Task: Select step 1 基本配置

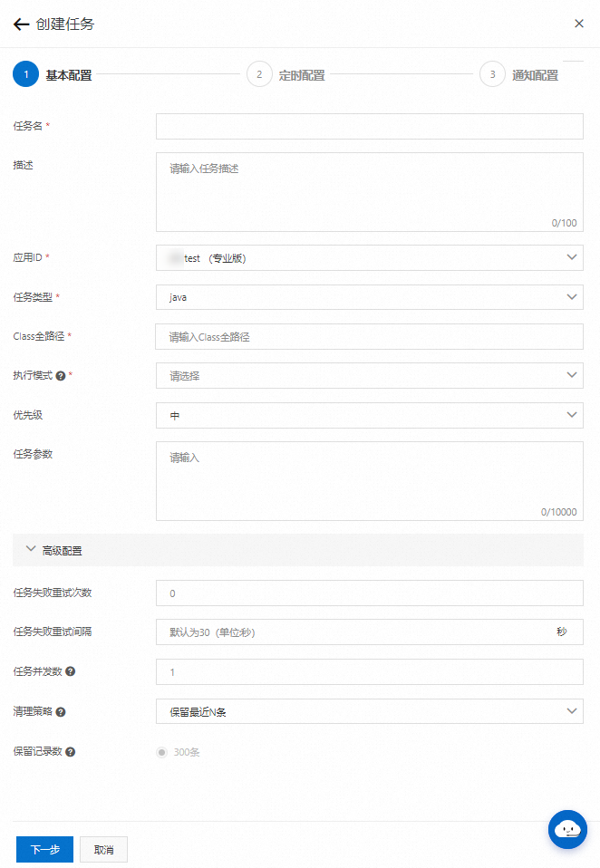Action: (53, 74)
